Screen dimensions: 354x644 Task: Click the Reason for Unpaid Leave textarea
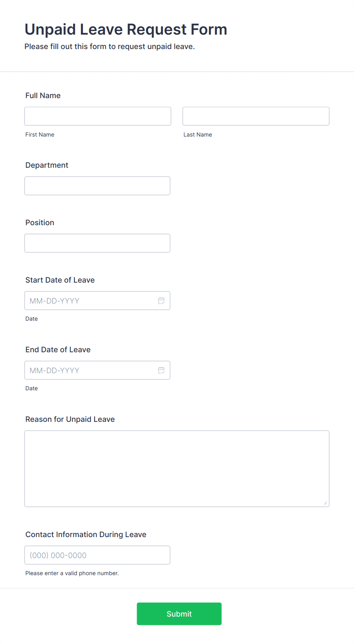[177, 469]
